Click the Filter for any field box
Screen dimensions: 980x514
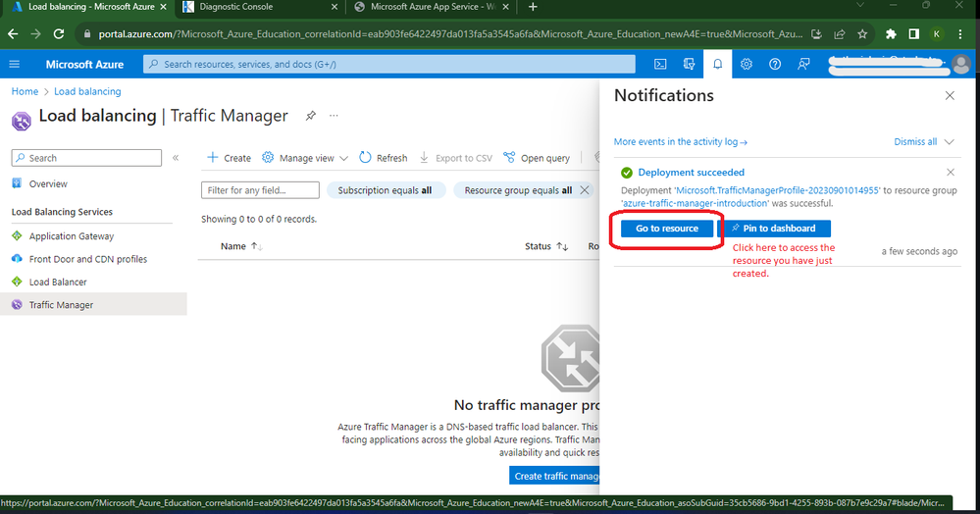coord(260,190)
